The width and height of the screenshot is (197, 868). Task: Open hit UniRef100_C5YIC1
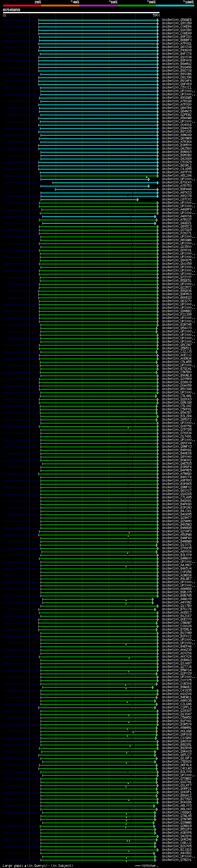click(177, 88)
